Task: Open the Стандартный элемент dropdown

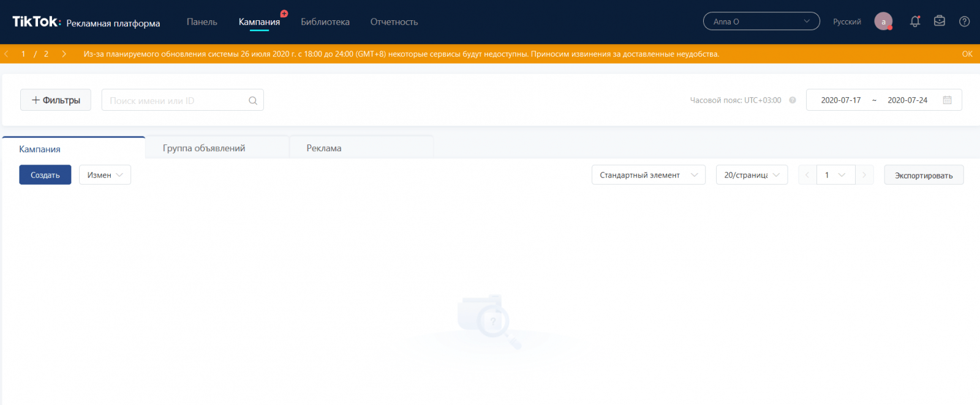Action: pos(648,175)
